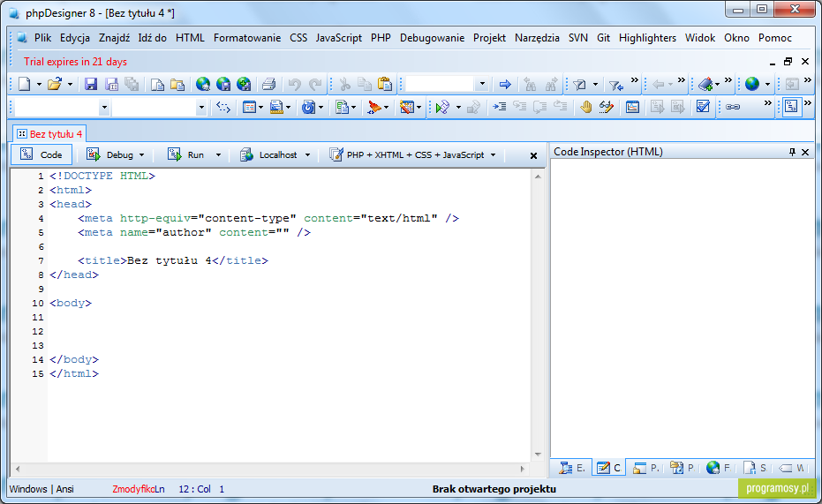This screenshot has height=504, width=822.
Task: Click the indent lines icon
Action: (499, 107)
